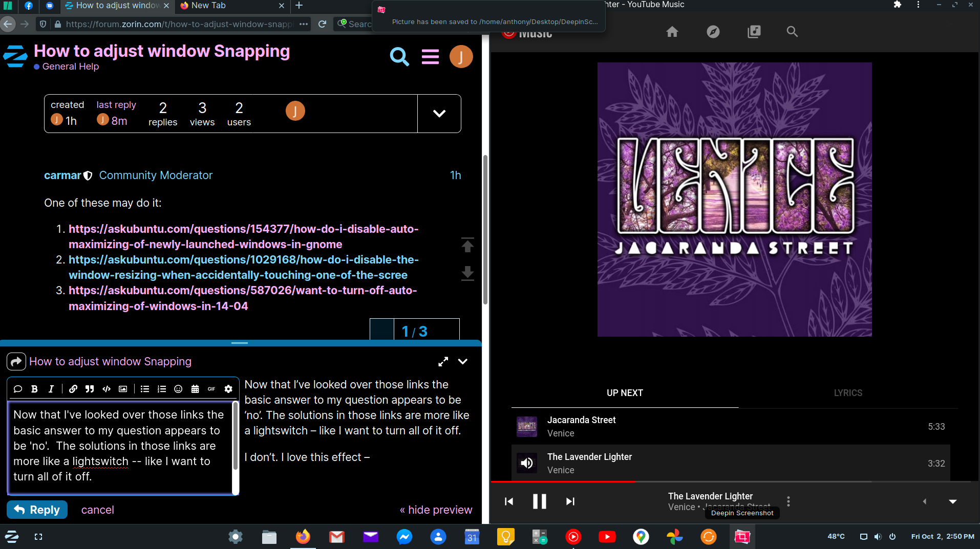Click inside the reply text area
The height and width of the screenshot is (549, 980).
pos(120,447)
